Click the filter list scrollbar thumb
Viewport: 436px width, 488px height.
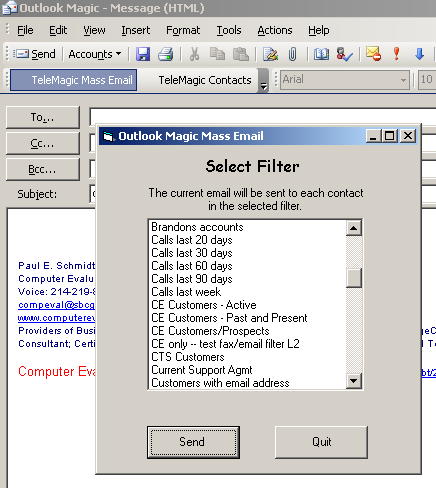[x=354, y=278]
